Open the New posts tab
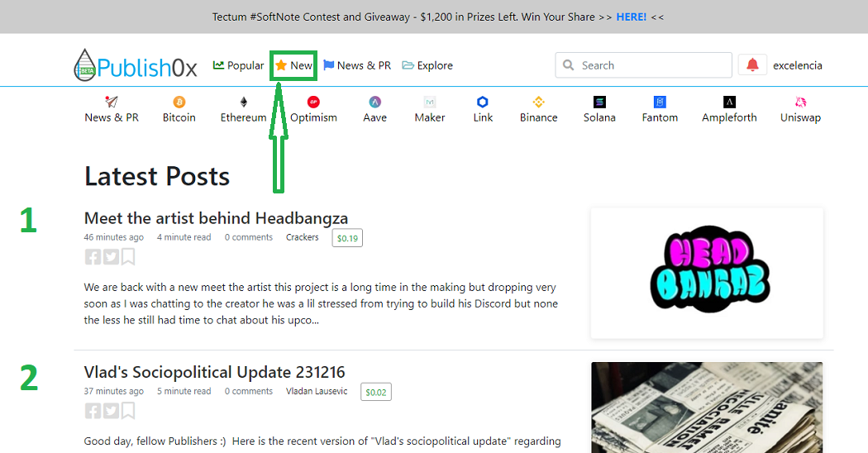The image size is (868, 453). tap(294, 65)
